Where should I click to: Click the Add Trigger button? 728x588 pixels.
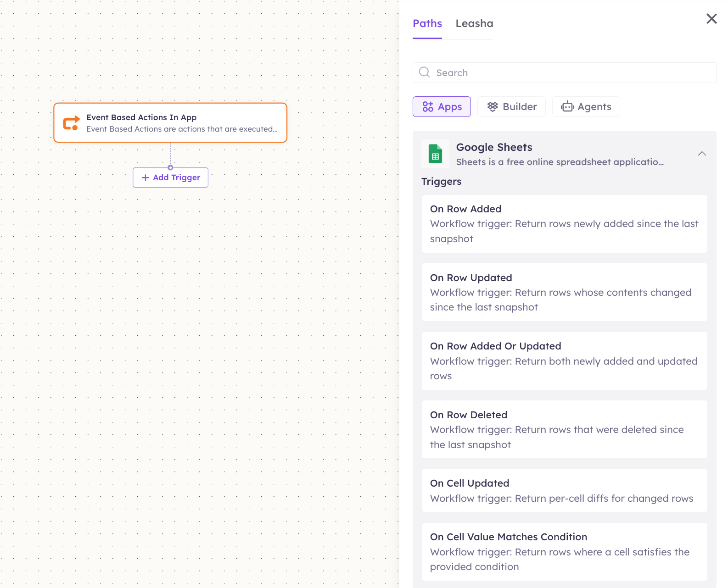170,178
